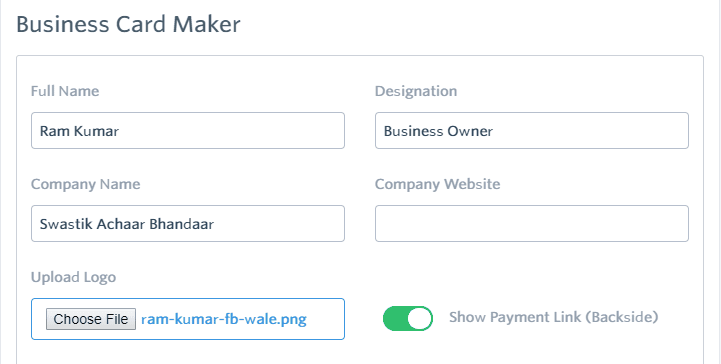The width and height of the screenshot is (721, 364).
Task: Click the Company Name label
Action: pyautogui.click(x=86, y=184)
